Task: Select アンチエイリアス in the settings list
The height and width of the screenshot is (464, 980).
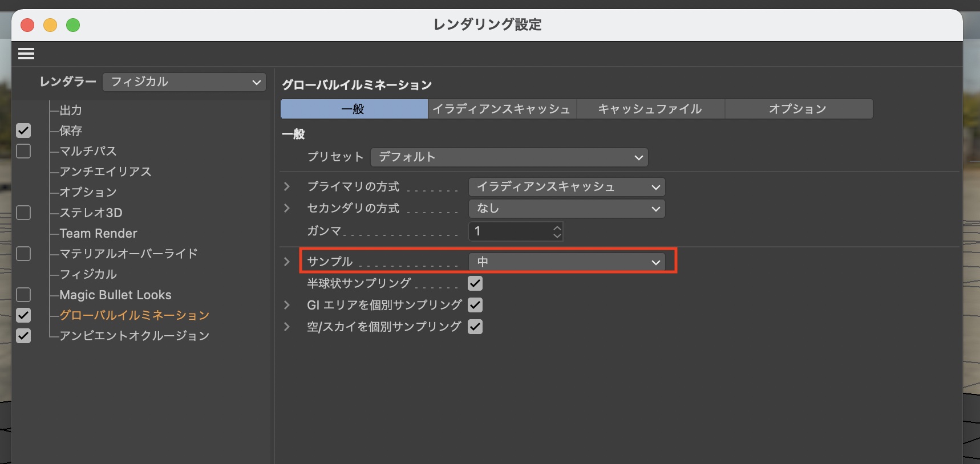Action: (106, 172)
